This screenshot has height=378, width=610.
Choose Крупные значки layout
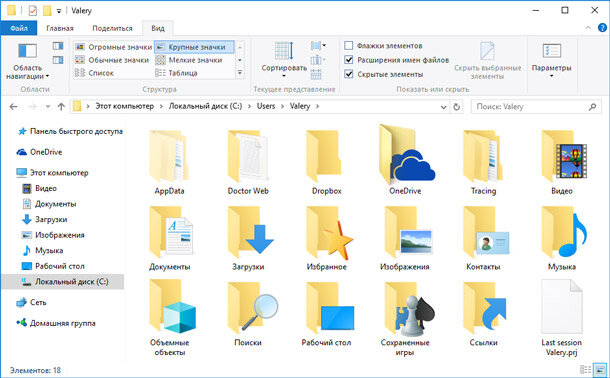(x=194, y=47)
